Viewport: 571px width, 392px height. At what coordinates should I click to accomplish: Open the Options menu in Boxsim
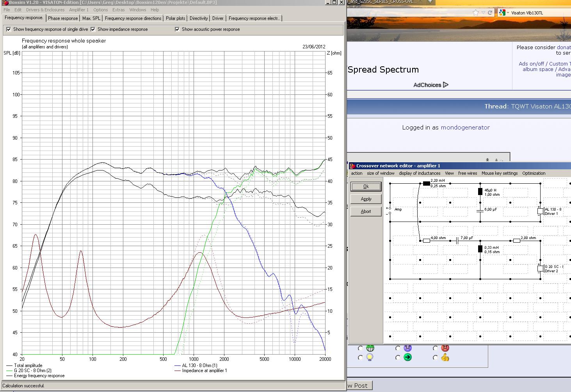pyautogui.click(x=100, y=10)
